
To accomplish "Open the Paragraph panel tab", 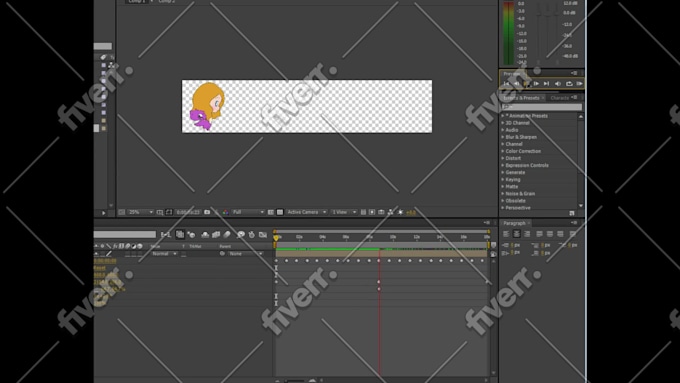I will pos(514,223).
